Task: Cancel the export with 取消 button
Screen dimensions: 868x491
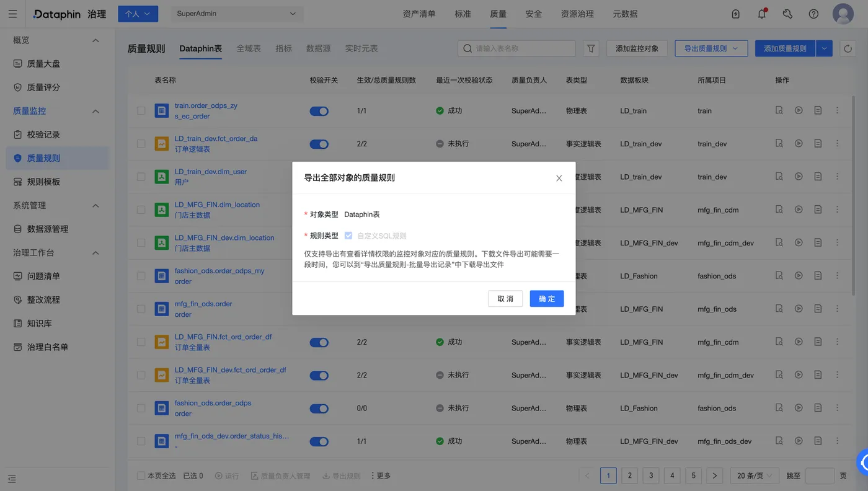Action: pyautogui.click(x=505, y=299)
